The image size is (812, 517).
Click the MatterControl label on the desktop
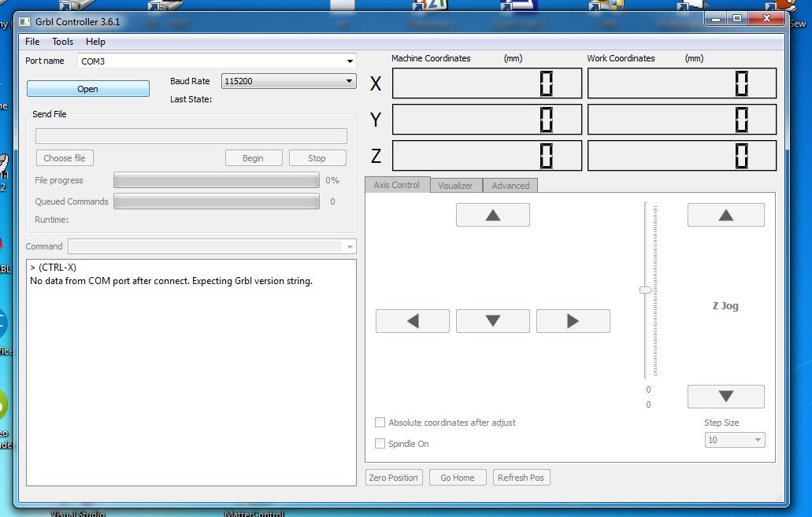[x=254, y=513]
